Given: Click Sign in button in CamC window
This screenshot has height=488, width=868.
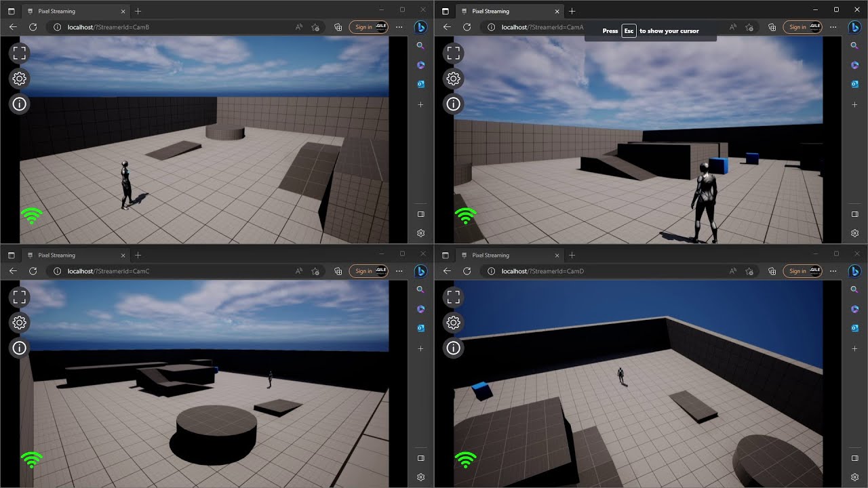Looking at the screenshot, I should [368, 271].
